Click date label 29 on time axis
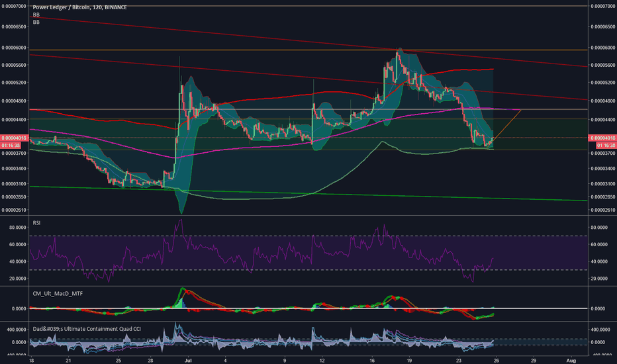 tap(534, 360)
